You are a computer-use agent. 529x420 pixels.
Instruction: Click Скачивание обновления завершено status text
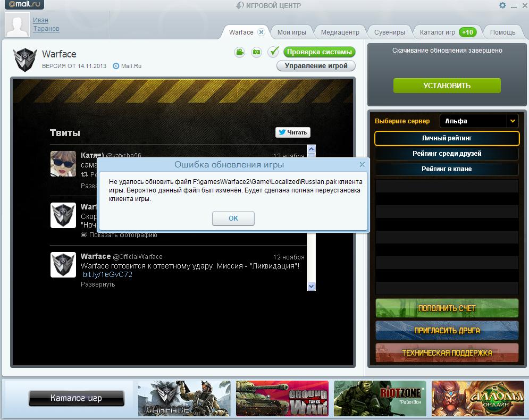coord(447,51)
